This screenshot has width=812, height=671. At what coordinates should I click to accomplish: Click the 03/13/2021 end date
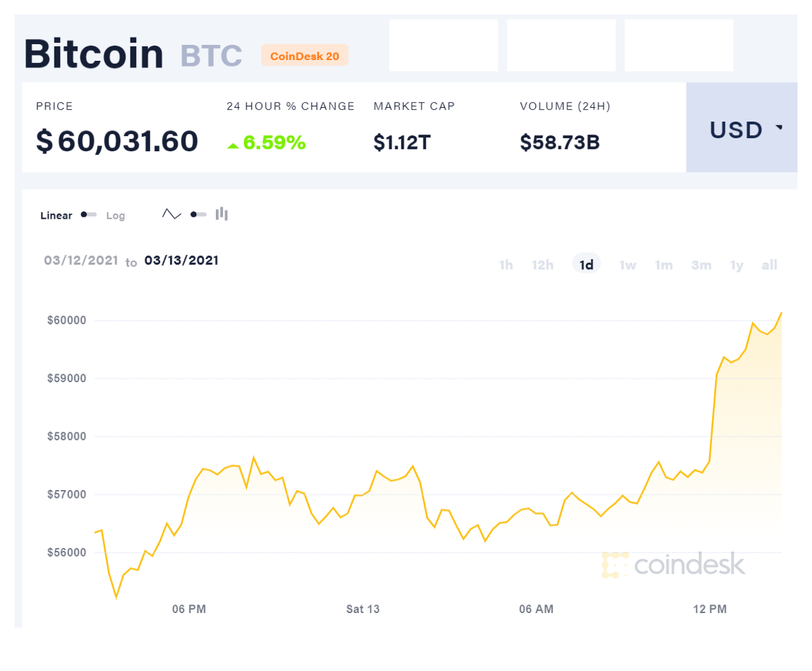click(x=181, y=260)
